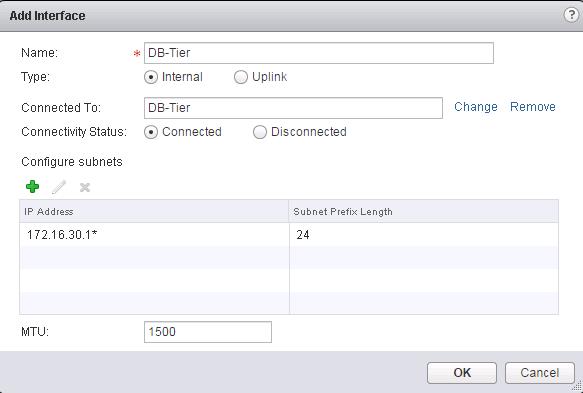Screen dimensions: 583x393
Task: Click OK to confirm the interface
Action: pos(462,373)
